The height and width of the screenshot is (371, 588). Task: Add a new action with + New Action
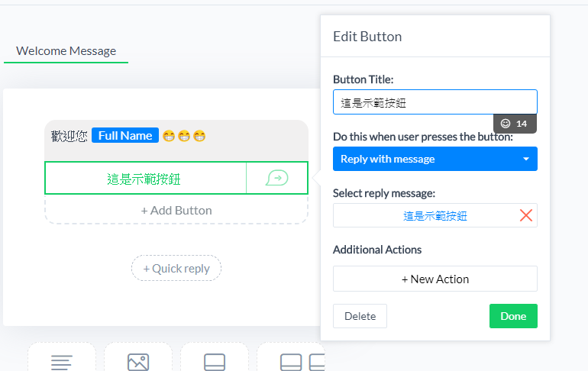435,279
